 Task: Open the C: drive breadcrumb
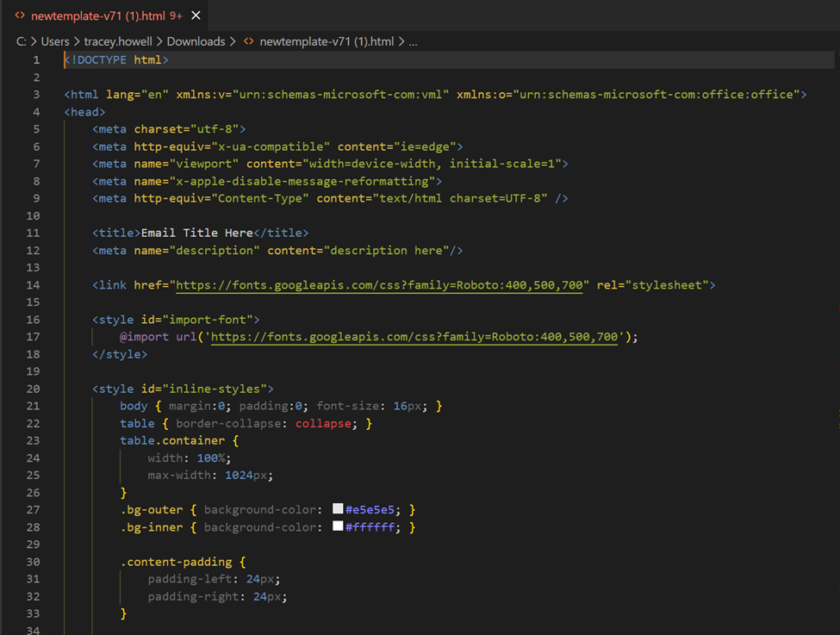point(21,41)
